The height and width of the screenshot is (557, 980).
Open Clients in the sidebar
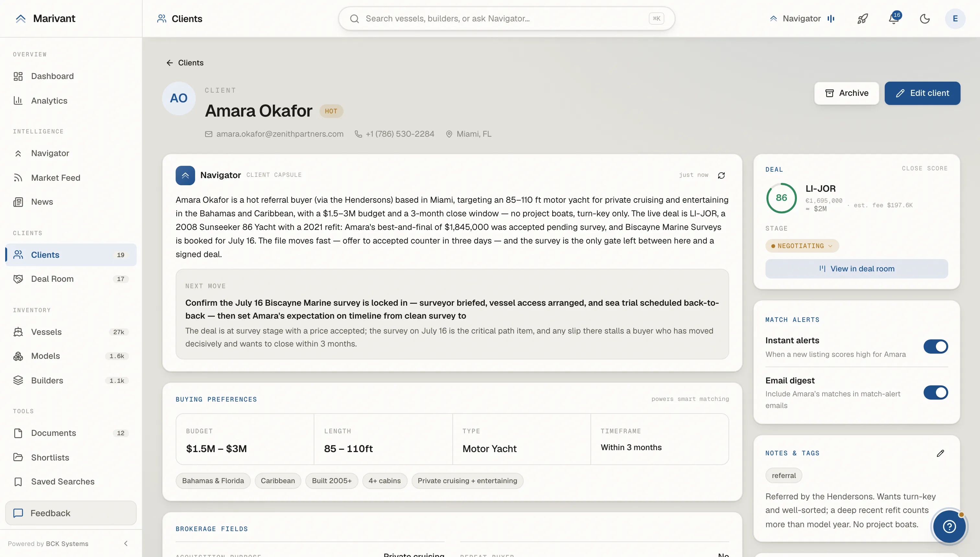click(71, 255)
